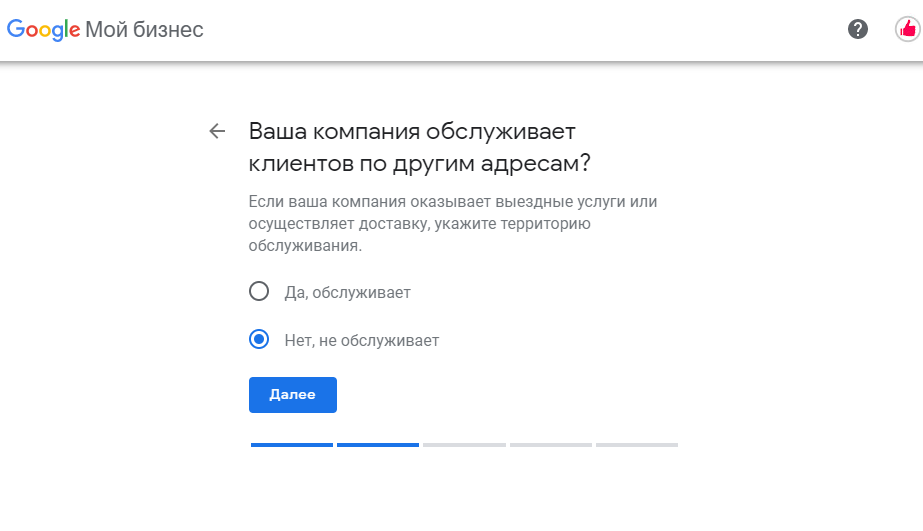Viewport: 923px width, 531px height.
Task: Click the back arrow icon
Action: click(217, 131)
